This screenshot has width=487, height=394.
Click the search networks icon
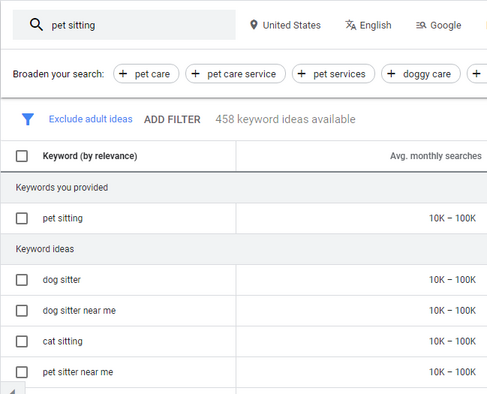pyautogui.click(x=421, y=25)
